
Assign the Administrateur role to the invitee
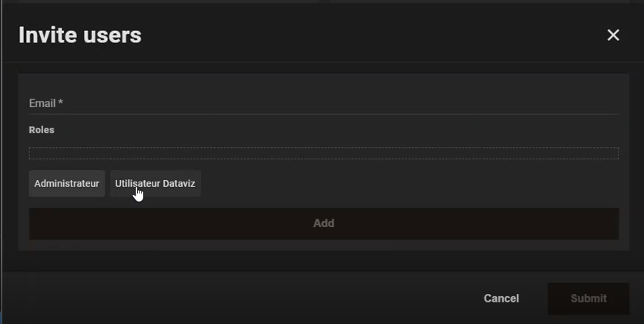67,183
